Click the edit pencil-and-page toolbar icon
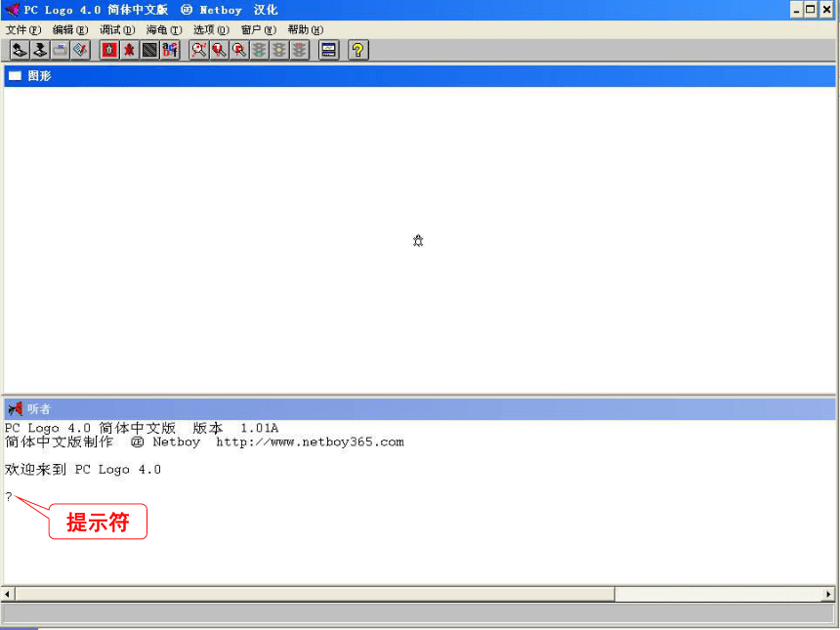This screenshot has width=840, height=630. (x=80, y=51)
